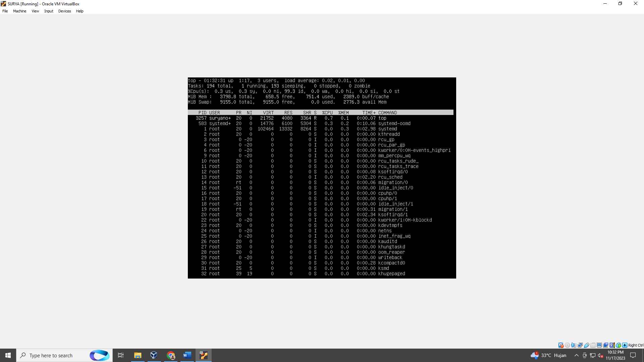Open the Help menu
This screenshot has width=644, height=362.
(79, 11)
